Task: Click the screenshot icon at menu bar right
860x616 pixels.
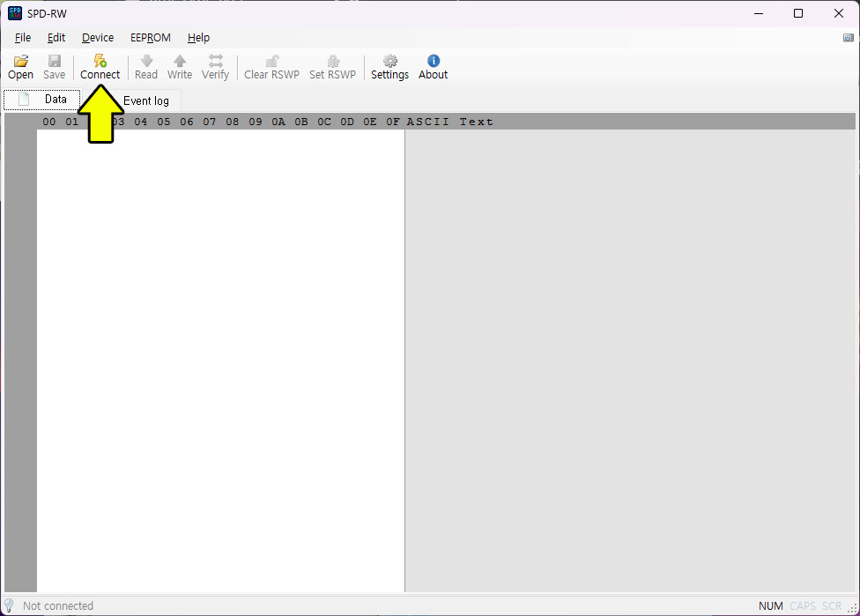Action: click(x=848, y=38)
